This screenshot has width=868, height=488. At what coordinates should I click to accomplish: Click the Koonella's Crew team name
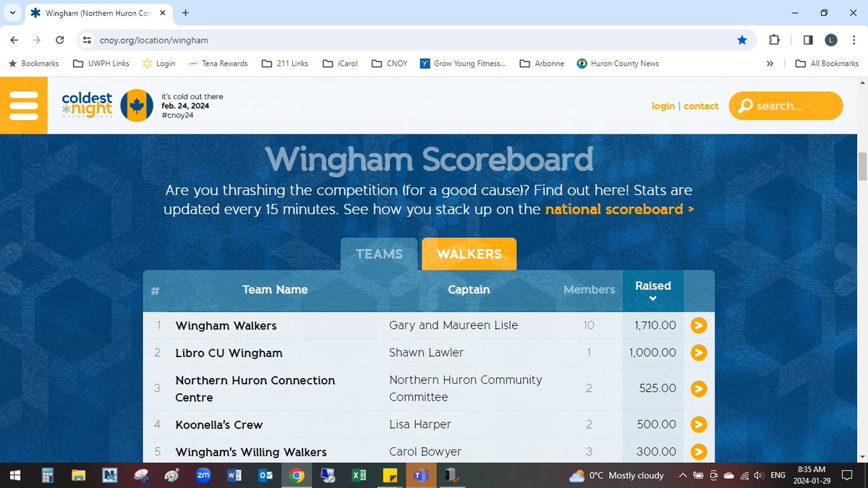tap(219, 424)
